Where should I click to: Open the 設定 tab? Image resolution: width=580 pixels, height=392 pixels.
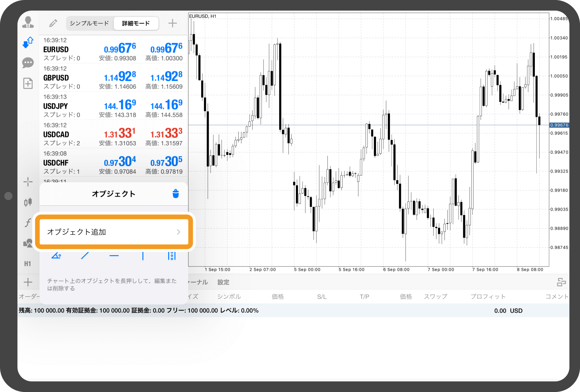pyautogui.click(x=223, y=282)
